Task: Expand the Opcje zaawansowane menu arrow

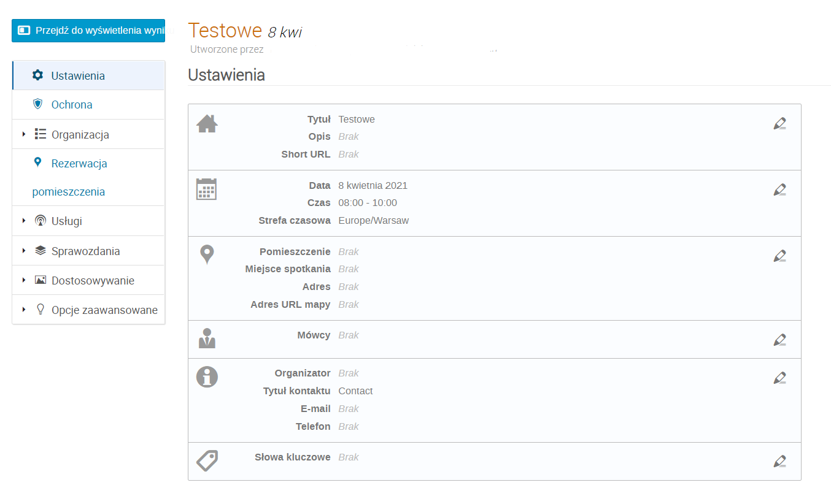Action: tap(24, 310)
